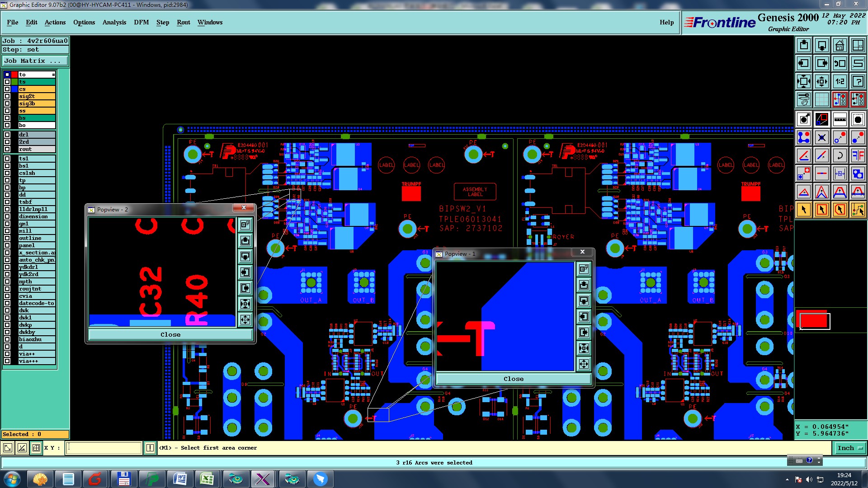Click the Home view icon
The height and width of the screenshot is (488, 868).
(840, 45)
